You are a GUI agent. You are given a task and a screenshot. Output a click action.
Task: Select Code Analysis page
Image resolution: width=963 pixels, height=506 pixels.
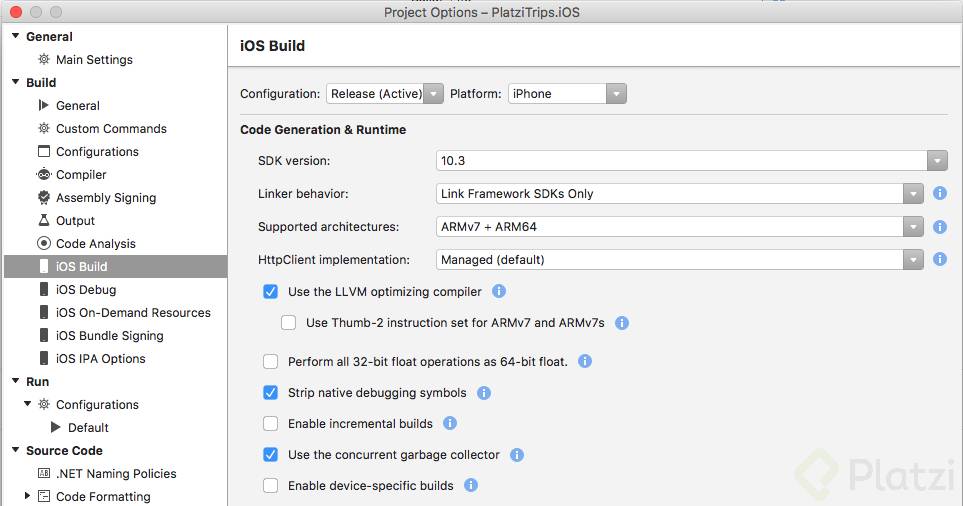coord(96,243)
